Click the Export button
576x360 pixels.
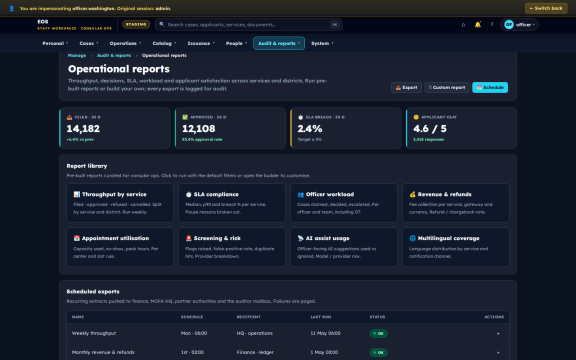(406, 87)
